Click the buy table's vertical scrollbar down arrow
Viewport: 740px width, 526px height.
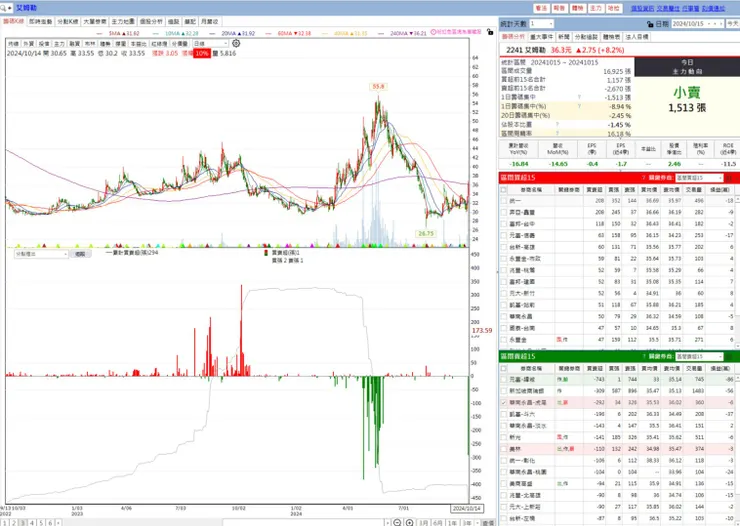737,346
